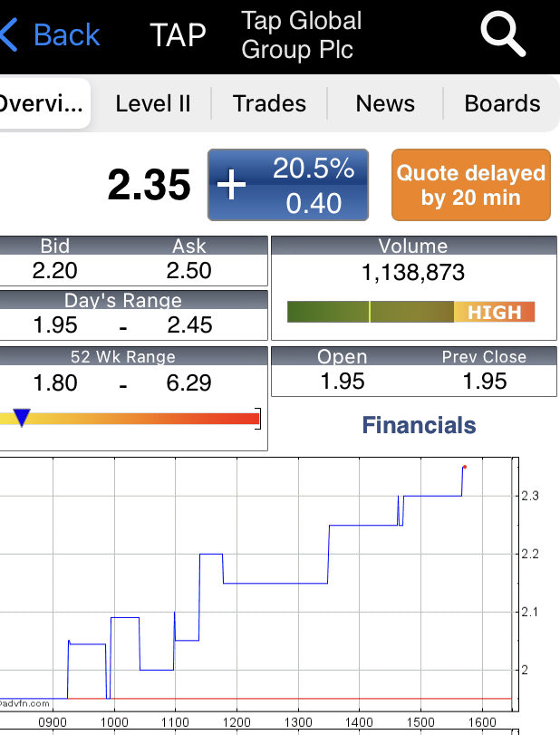The width and height of the screenshot is (560, 735).
Task: Tap the Tap Global Group Plc title
Action: pyautogui.click(x=302, y=35)
